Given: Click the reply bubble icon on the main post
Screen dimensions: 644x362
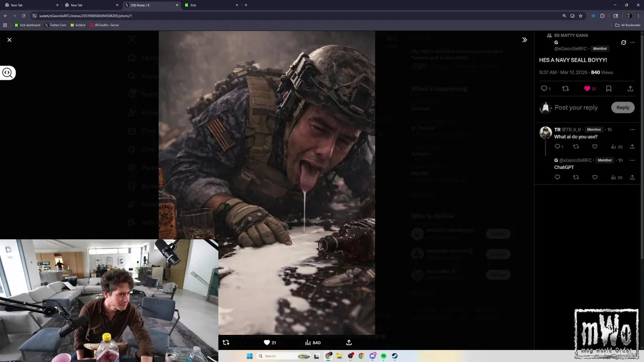Looking at the screenshot, I should tap(544, 88).
